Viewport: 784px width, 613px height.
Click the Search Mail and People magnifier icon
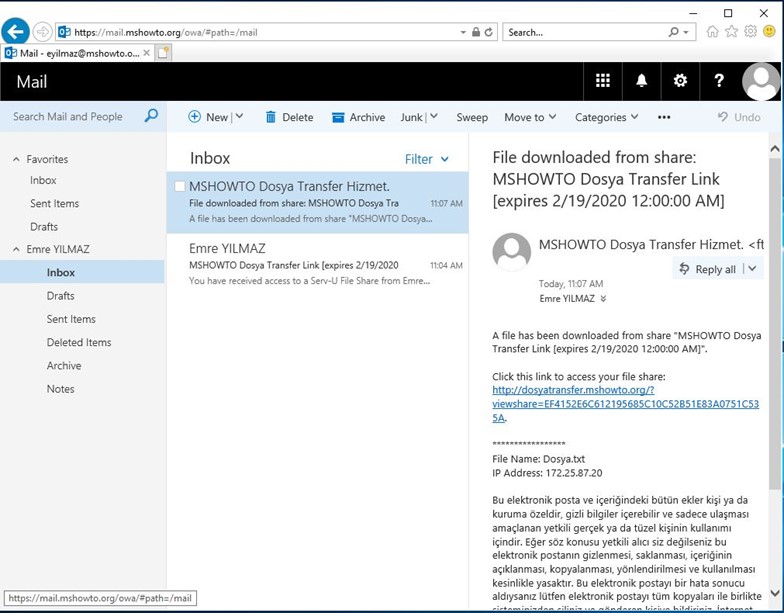151,116
